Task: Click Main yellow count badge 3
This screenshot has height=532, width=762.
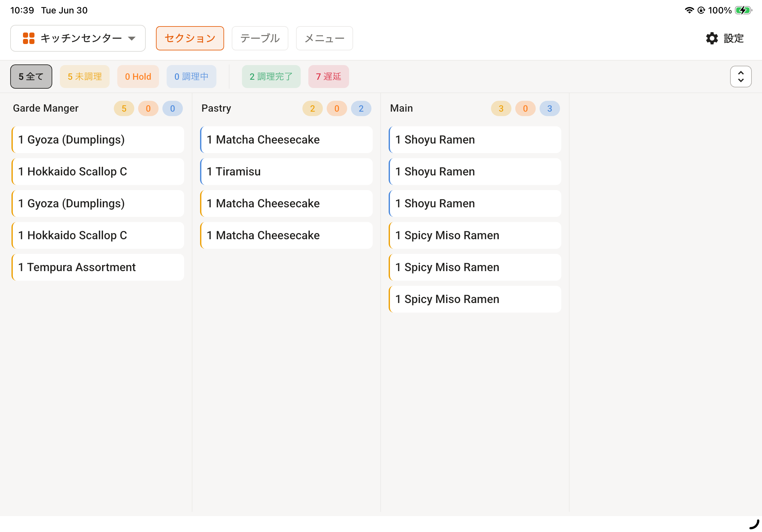Action: (501, 108)
